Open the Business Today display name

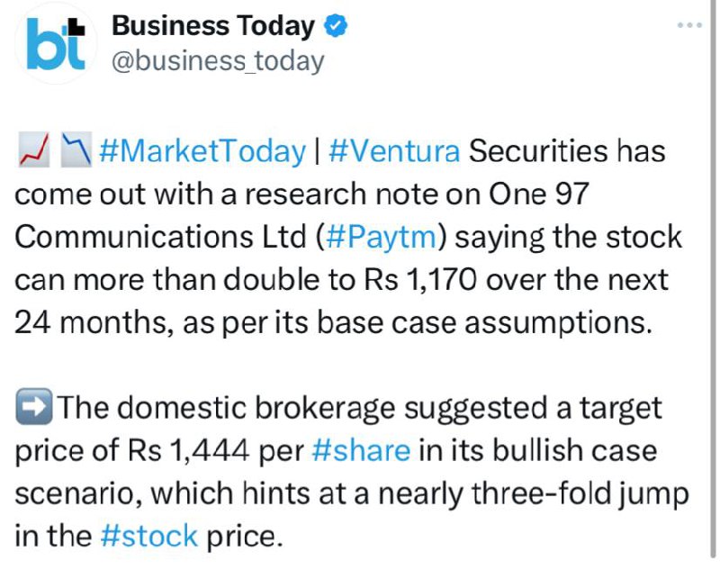(x=213, y=26)
